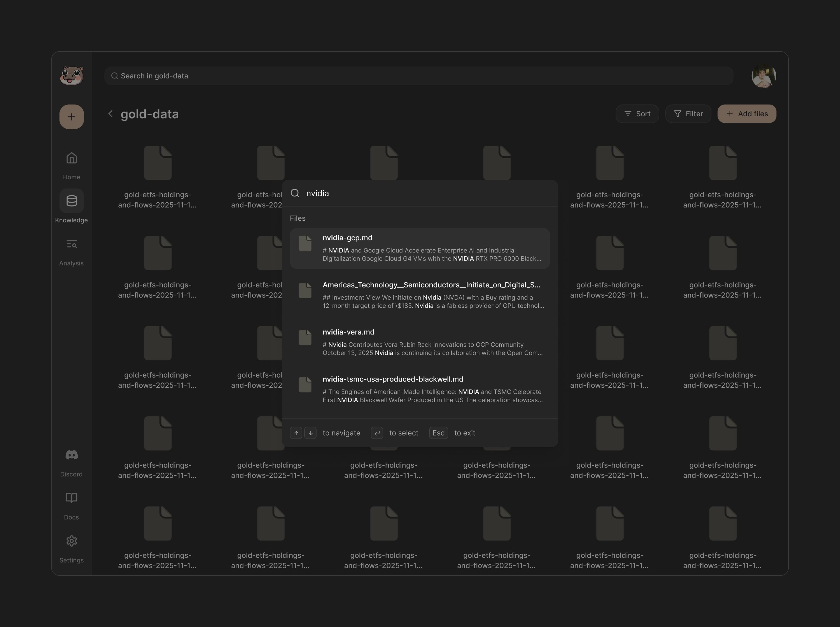Click the Files section heading
Viewport: 840px width, 627px height.
(297, 218)
